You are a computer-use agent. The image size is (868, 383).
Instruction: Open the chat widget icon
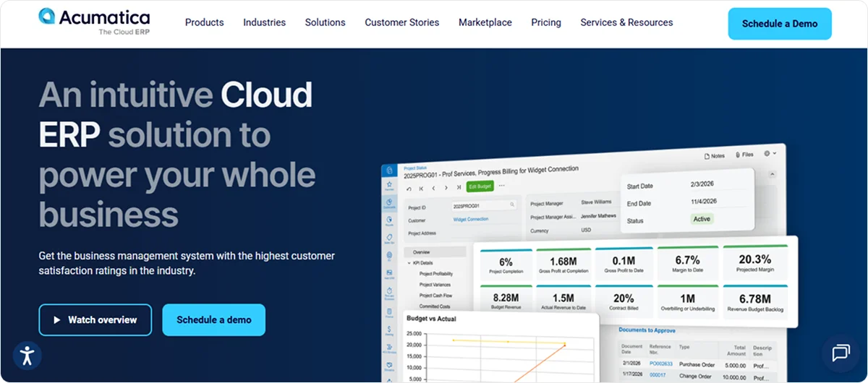(841, 353)
